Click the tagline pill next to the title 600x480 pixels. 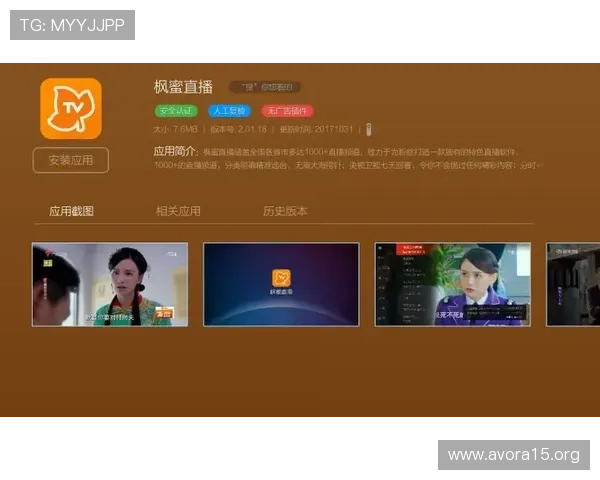265,87
